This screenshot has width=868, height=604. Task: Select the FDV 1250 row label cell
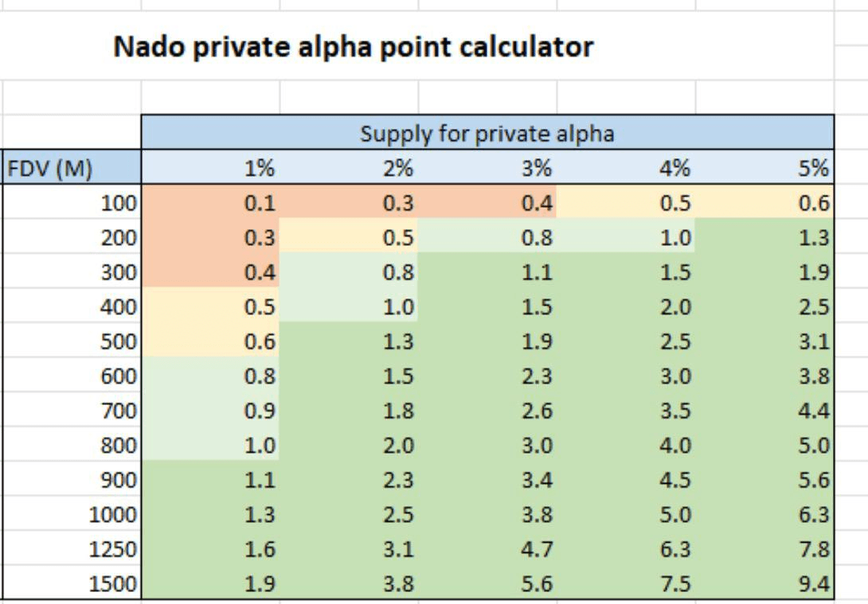pyautogui.click(x=71, y=549)
